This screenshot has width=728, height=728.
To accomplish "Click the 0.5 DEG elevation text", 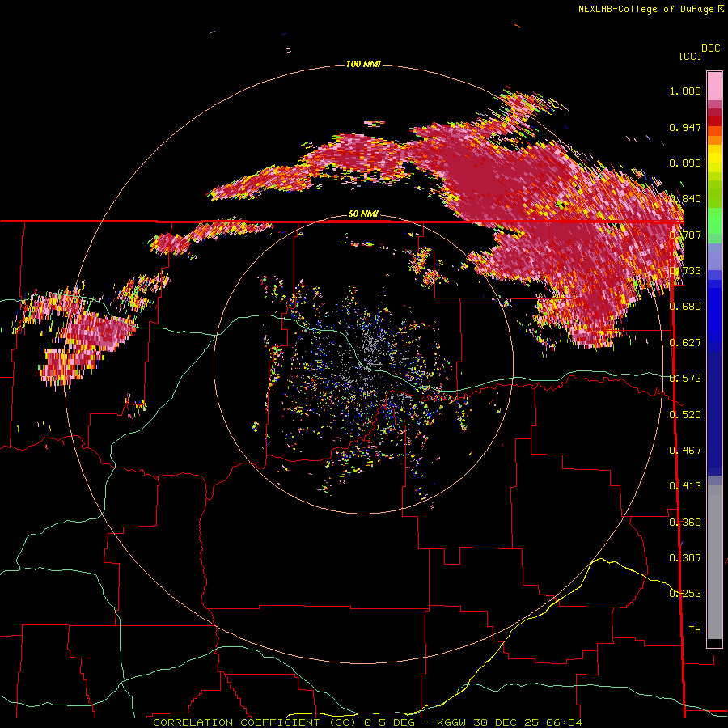I will [x=390, y=722].
